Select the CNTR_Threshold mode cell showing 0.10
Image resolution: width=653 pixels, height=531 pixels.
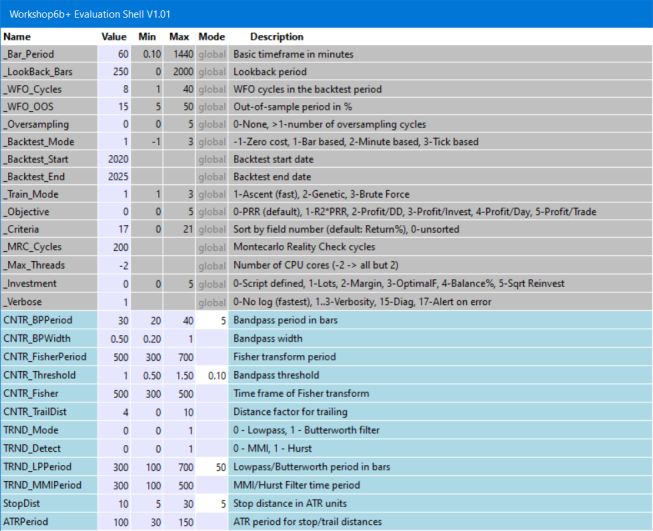(212, 375)
